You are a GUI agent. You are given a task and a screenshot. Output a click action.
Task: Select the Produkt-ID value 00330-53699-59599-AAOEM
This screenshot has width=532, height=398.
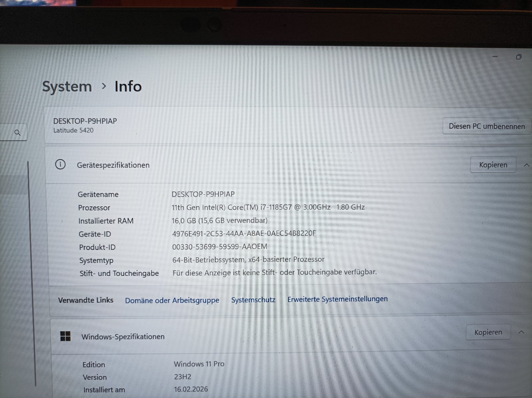click(x=220, y=247)
